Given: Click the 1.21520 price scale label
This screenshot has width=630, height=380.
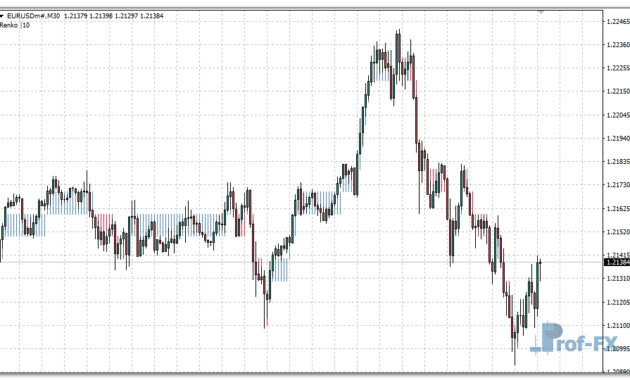Looking at the screenshot, I should (x=618, y=232).
